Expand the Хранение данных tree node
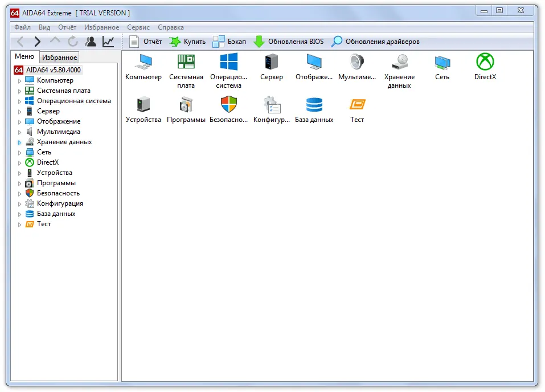 click(x=19, y=142)
